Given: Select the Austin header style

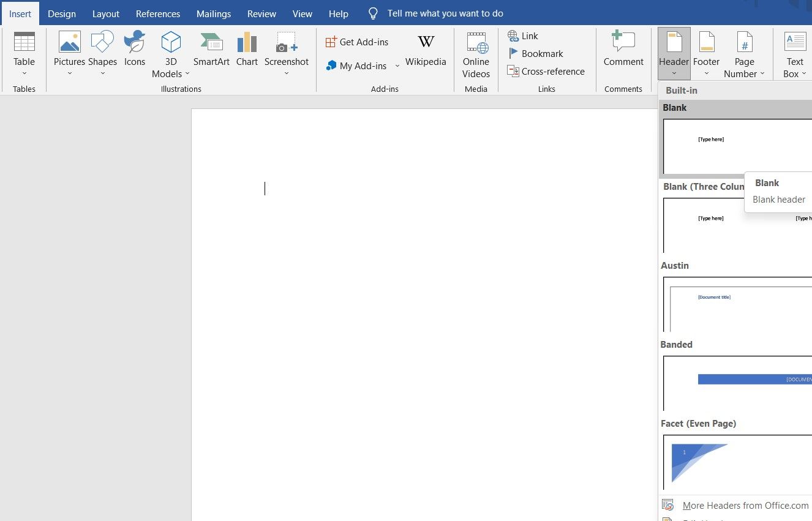Looking at the screenshot, I should [735, 306].
